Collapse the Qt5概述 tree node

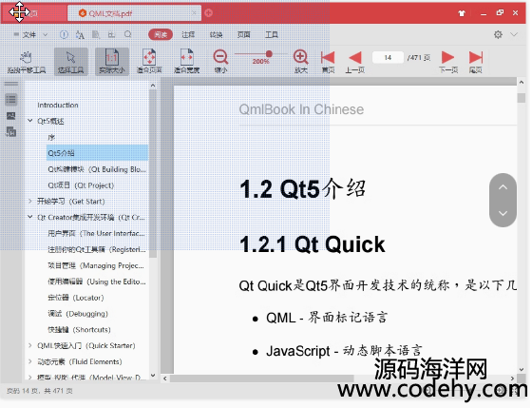(30, 121)
